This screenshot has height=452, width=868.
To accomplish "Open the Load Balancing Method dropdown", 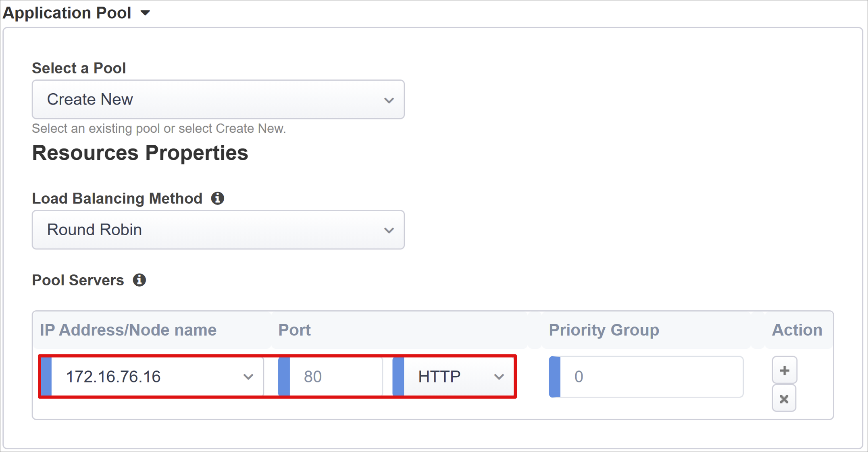I will click(x=220, y=229).
